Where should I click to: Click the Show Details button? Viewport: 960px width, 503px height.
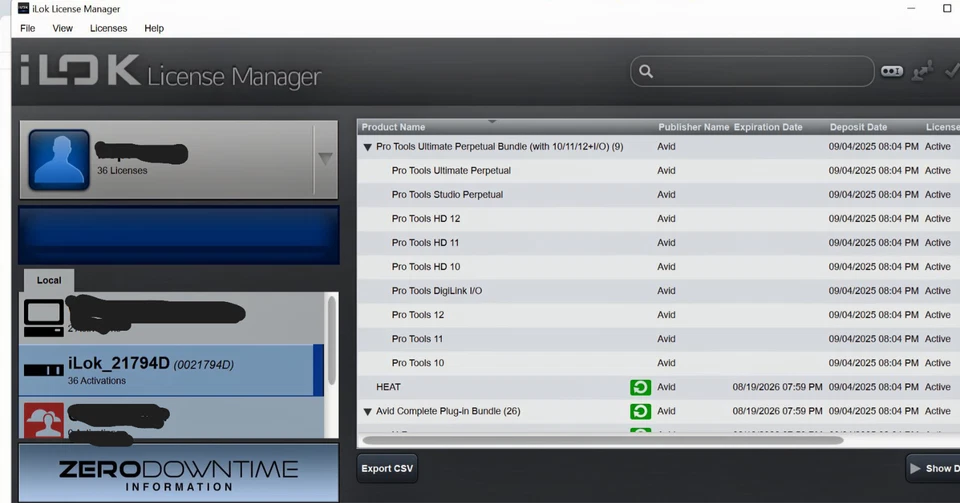click(933, 469)
